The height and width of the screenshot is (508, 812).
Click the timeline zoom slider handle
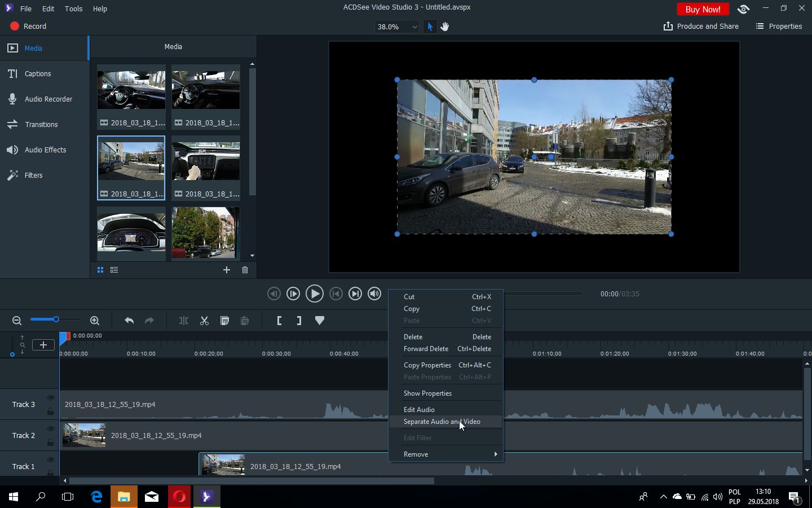(x=56, y=320)
